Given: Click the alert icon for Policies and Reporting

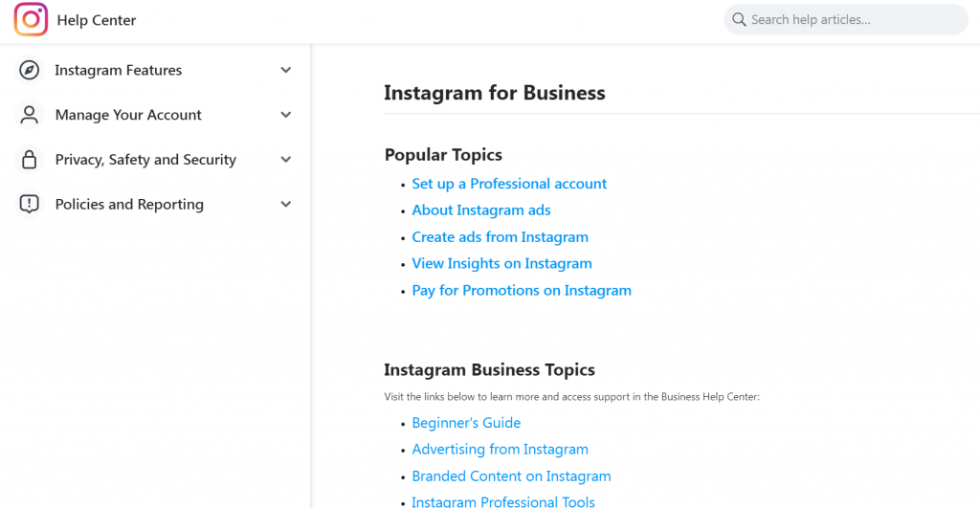Looking at the screenshot, I should coord(30,204).
